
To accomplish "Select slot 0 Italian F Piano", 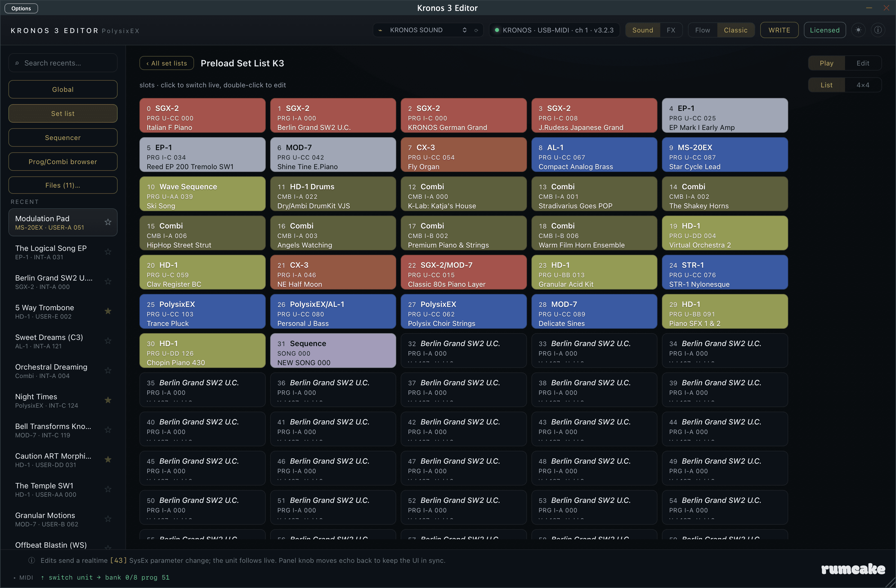I will point(202,115).
